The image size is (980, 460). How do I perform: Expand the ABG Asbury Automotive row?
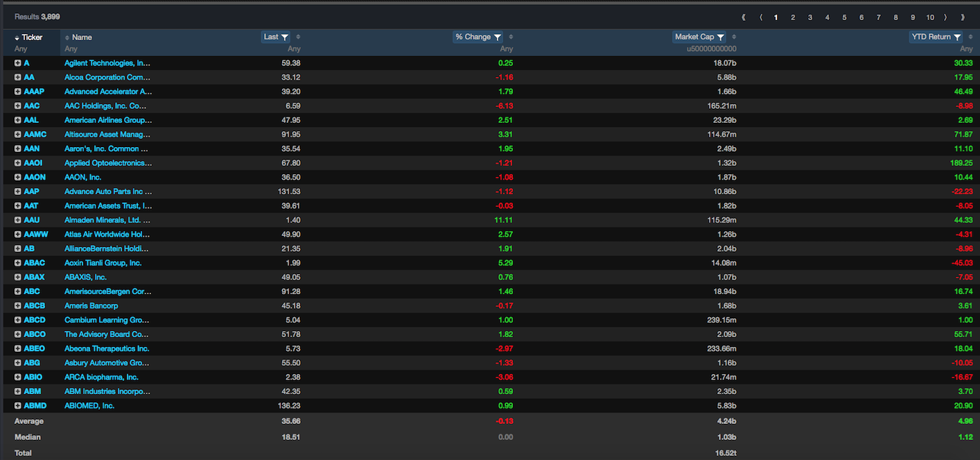tap(18, 363)
